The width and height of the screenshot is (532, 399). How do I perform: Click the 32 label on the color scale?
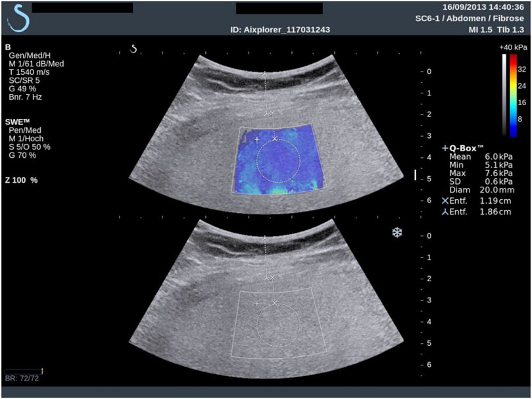[x=522, y=69]
